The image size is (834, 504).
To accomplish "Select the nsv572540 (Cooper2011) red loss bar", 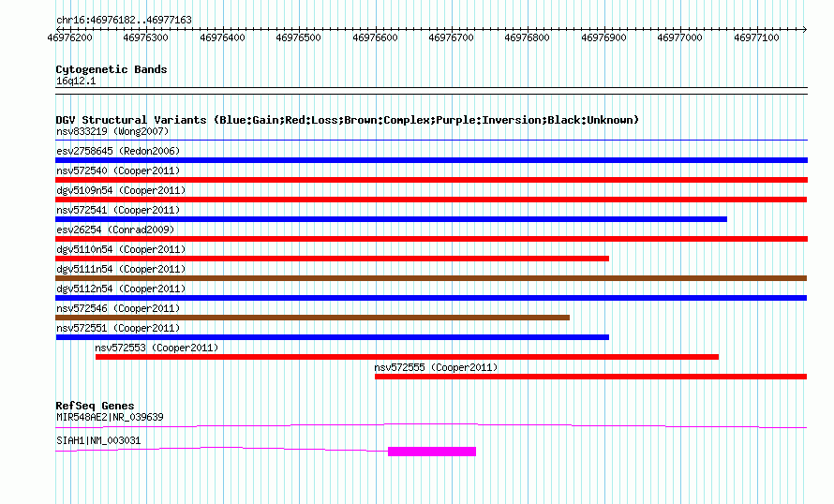I will pos(431,180).
